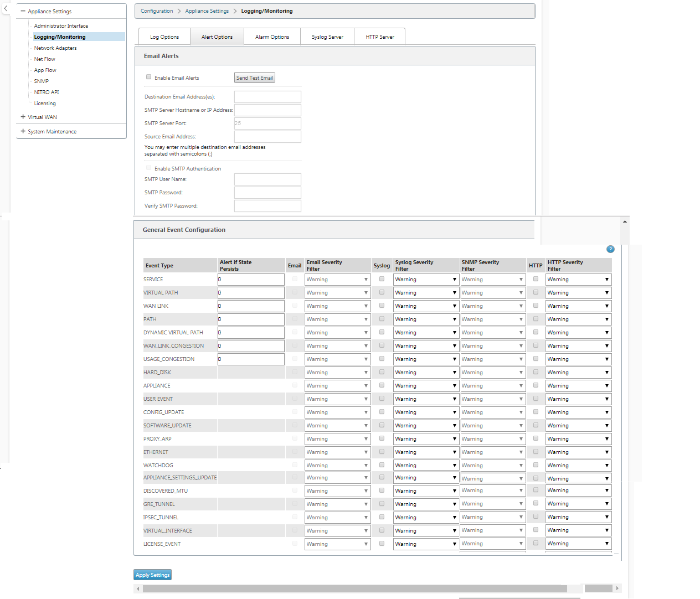Switch to the Syslog Server tab
This screenshot has width=700, height=599.
[x=327, y=37]
